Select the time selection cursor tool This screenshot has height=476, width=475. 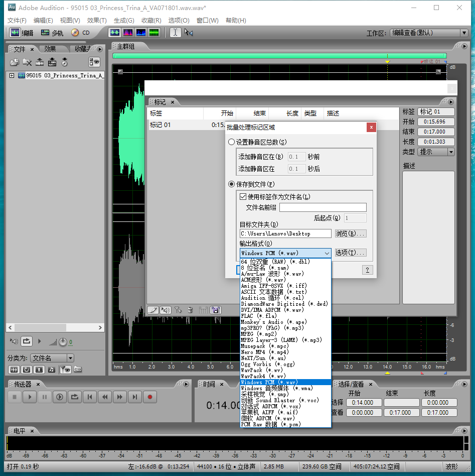click(175, 33)
